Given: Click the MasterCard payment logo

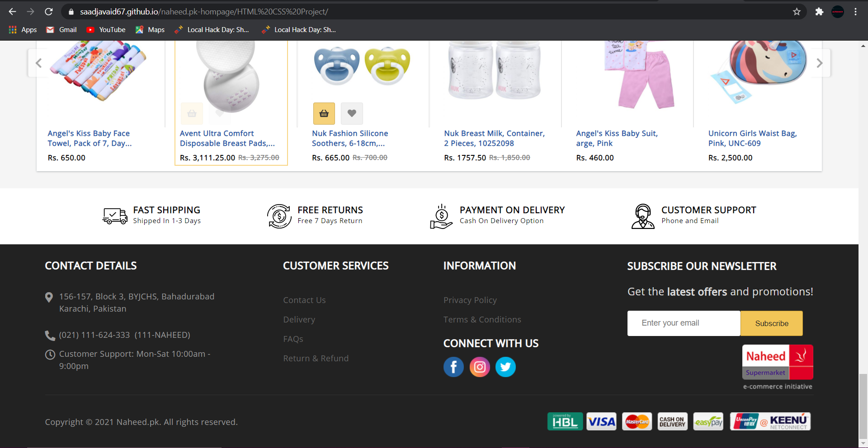Looking at the screenshot, I should pyautogui.click(x=637, y=421).
